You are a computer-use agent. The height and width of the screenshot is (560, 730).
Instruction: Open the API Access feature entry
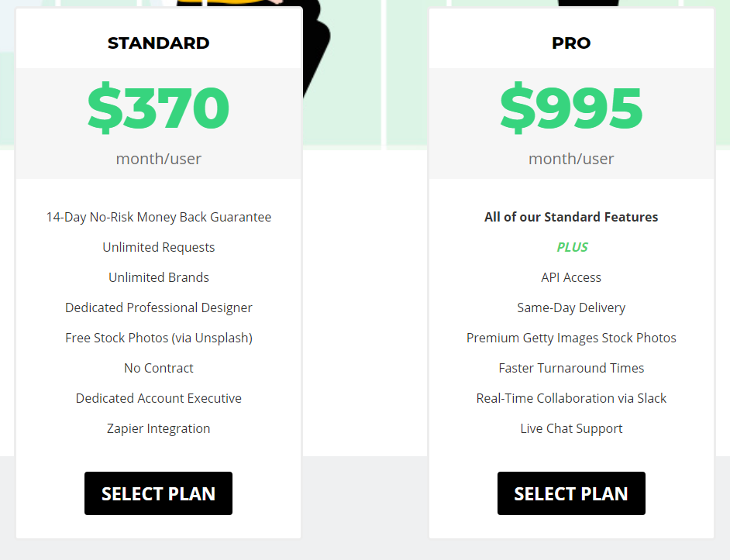tap(571, 277)
